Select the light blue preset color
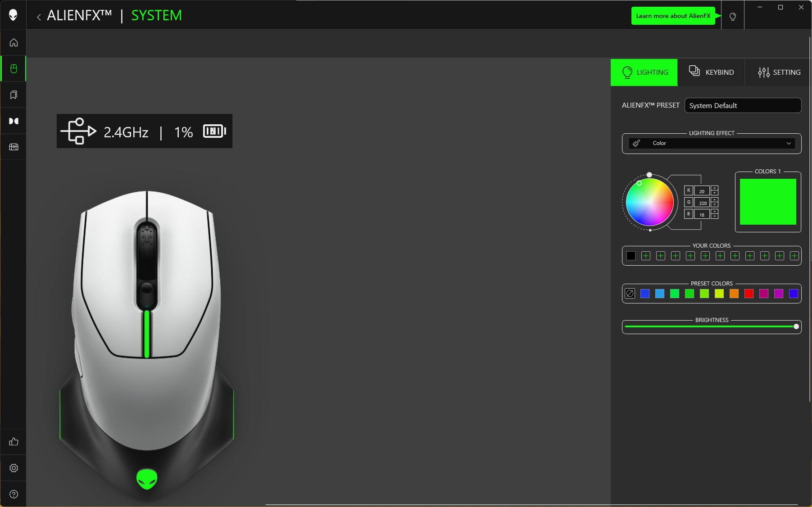 point(660,294)
